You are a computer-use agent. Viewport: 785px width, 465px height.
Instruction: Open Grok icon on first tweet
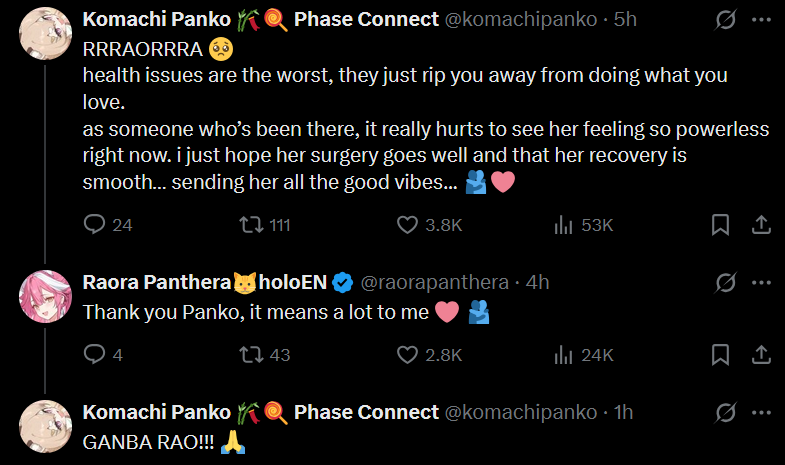728,20
